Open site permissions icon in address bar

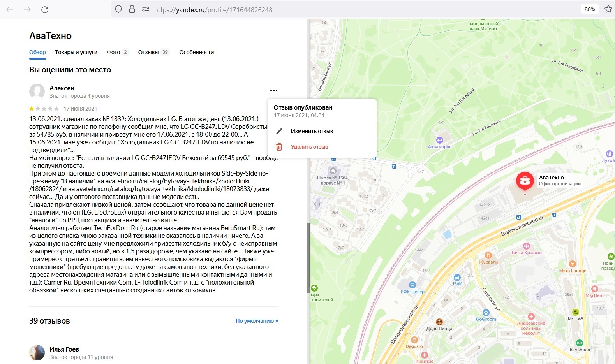[x=146, y=9]
